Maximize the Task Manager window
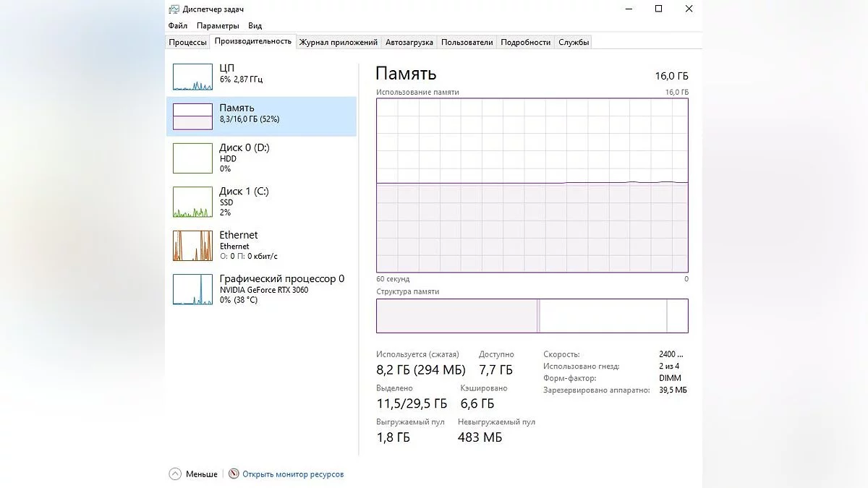 [x=658, y=9]
